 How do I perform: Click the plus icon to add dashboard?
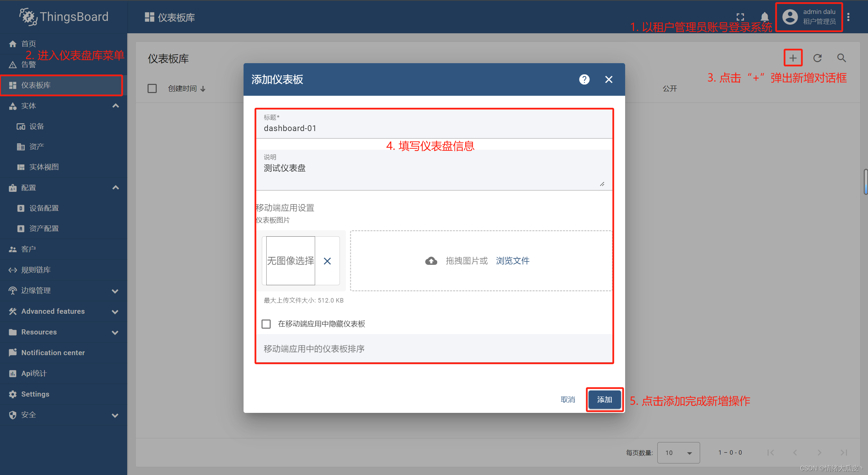[x=793, y=58]
